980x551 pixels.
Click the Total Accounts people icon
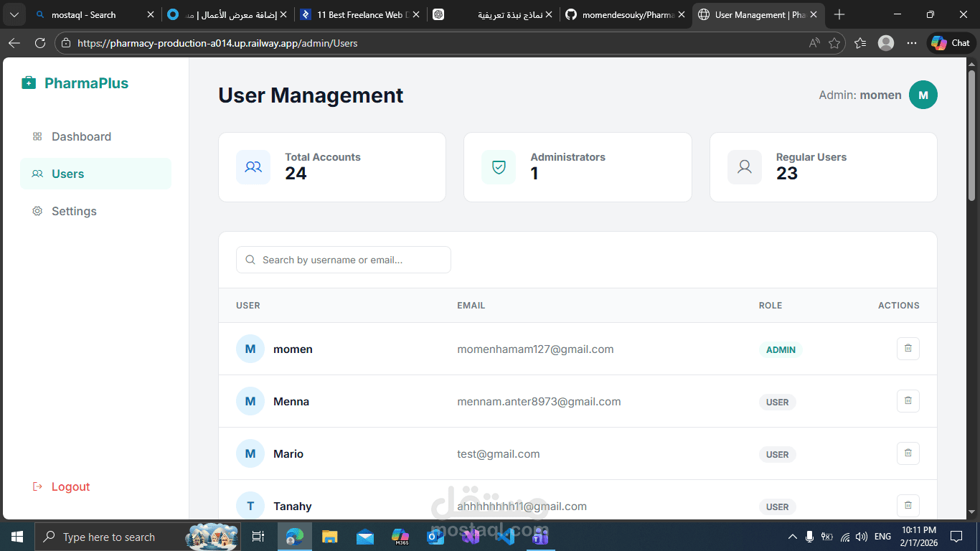(x=253, y=167)
